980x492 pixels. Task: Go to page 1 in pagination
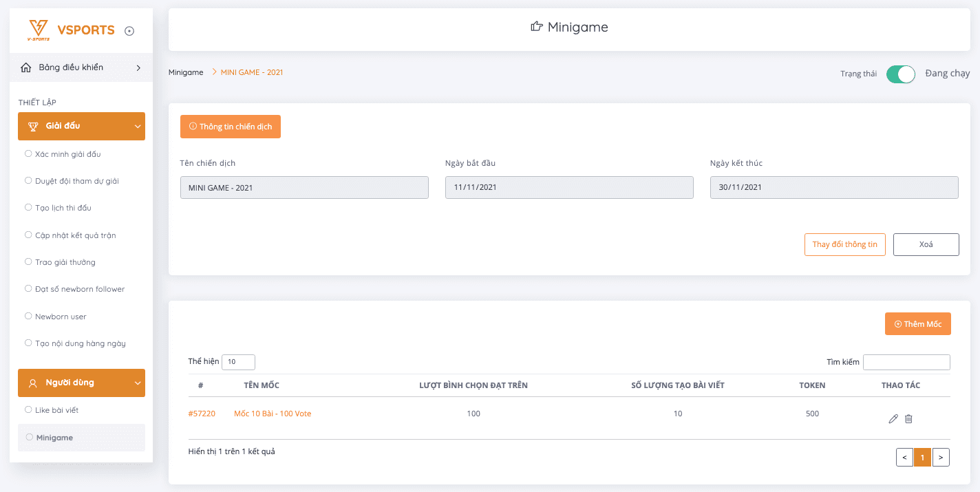tap(922, 457)
